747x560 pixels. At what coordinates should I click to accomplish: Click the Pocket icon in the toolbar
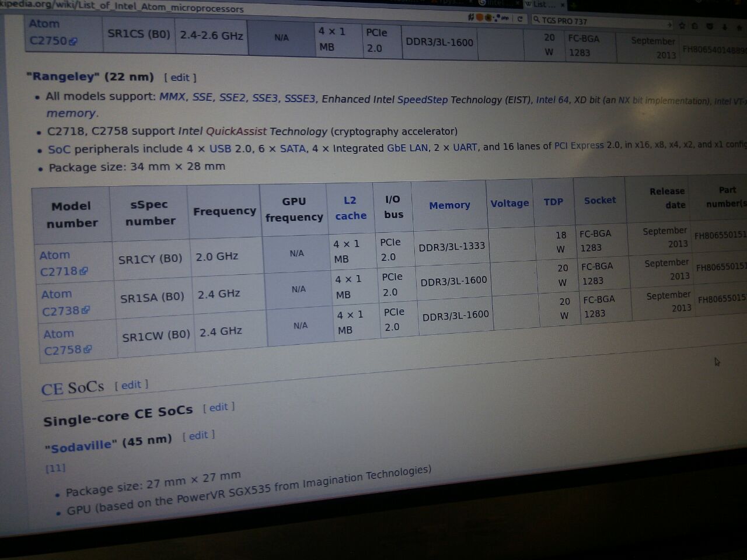pyautogui.click(x=710, y=26)
